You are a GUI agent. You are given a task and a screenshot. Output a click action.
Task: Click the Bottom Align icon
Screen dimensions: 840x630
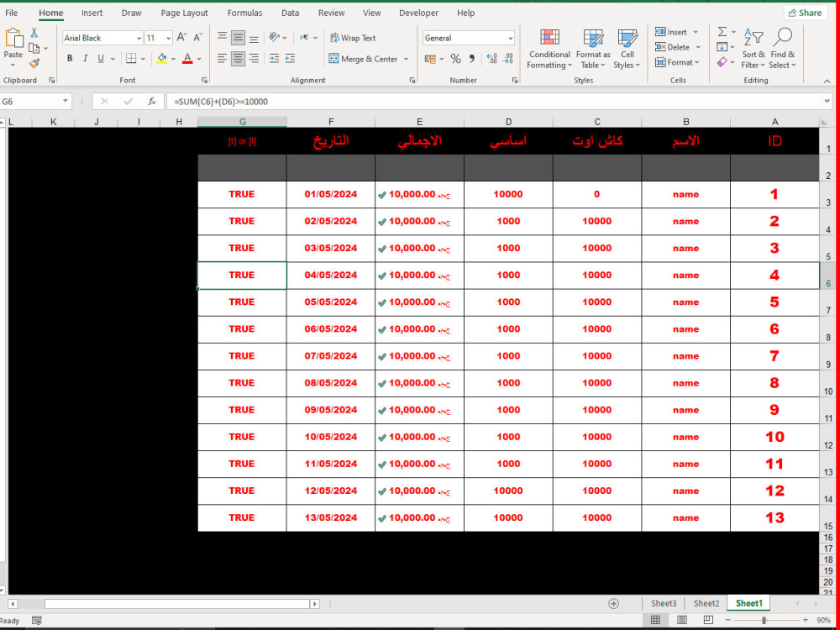tap(254, 38)
